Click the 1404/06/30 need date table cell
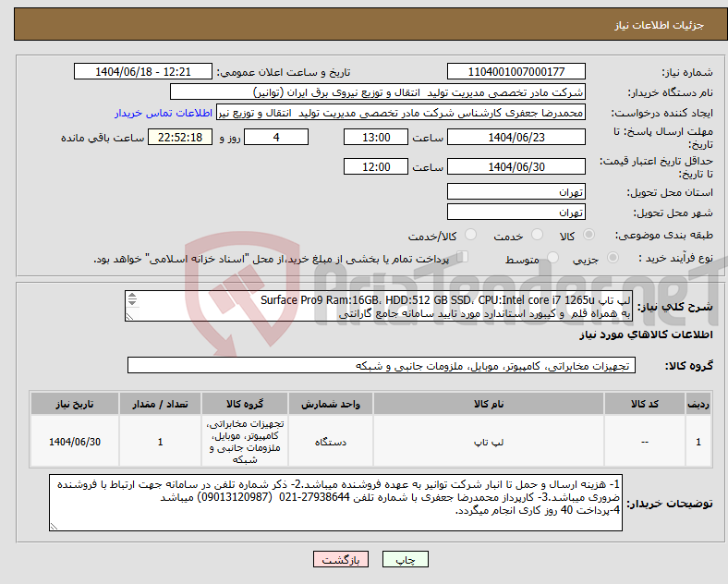 point(75,442)
